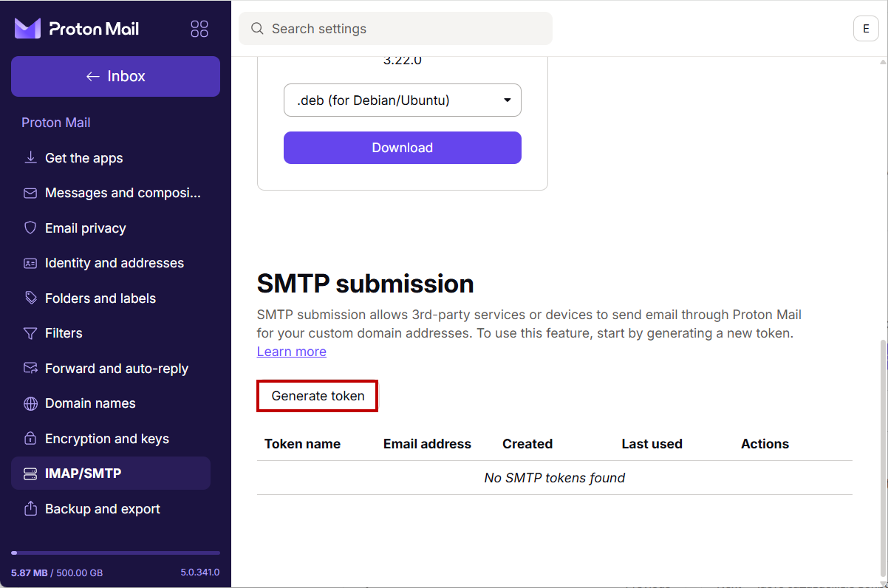
Task: Click the Proton Mail logo
Action: [x=77, y=29]
